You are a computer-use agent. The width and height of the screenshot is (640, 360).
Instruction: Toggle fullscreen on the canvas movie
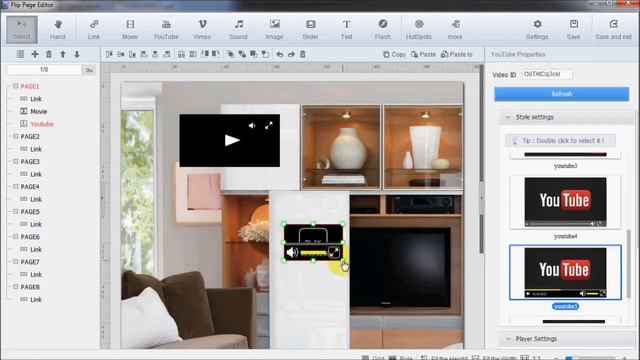[269, 126]
